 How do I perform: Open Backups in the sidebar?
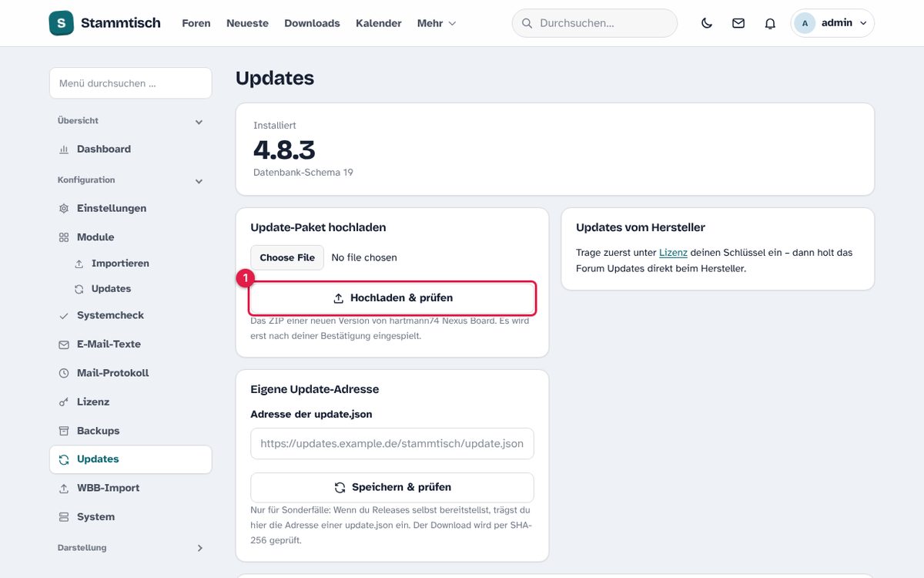130,431
